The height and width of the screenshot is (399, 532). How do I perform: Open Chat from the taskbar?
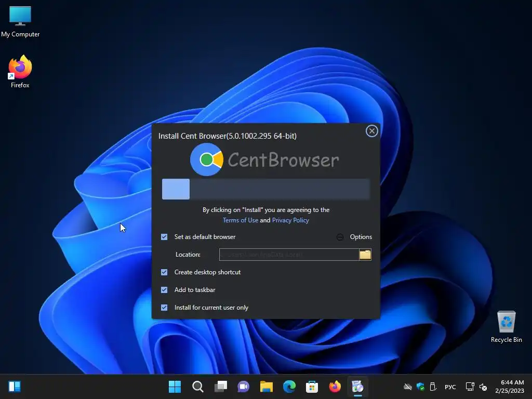click(x=243, y=387)
